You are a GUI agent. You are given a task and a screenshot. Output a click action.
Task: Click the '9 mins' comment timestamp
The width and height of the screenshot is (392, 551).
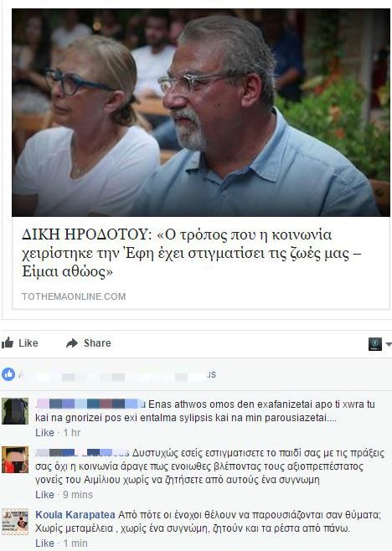[x=78, y=495]
